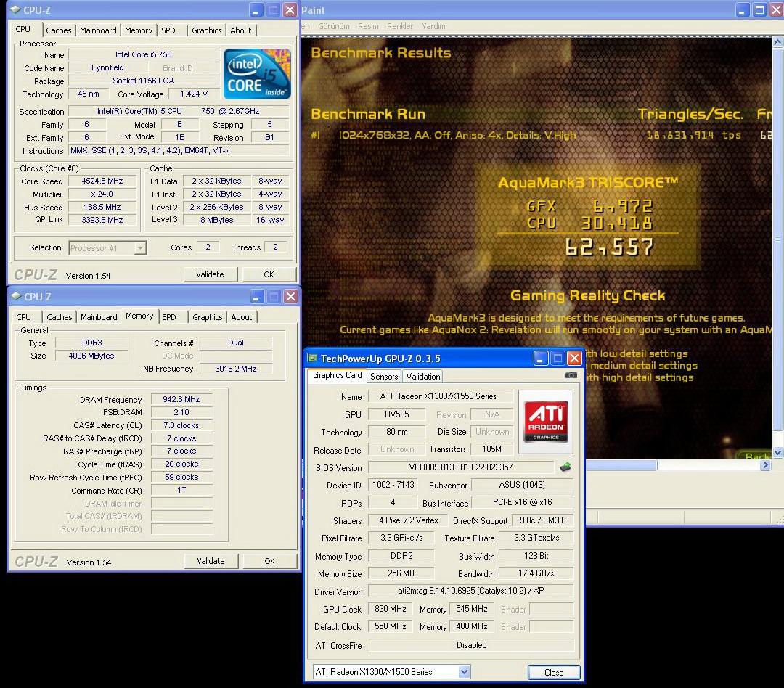Open SPD tab in bottom CPU-Z window
Image resolution: width=784 pixels, height=688 pixels.
[x=169, y=317]
